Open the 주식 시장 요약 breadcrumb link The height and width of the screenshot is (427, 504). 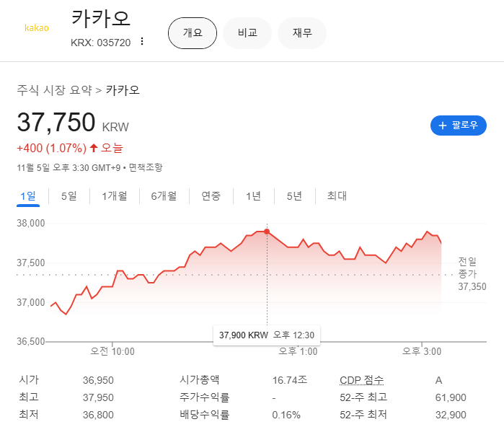point(54,90)
